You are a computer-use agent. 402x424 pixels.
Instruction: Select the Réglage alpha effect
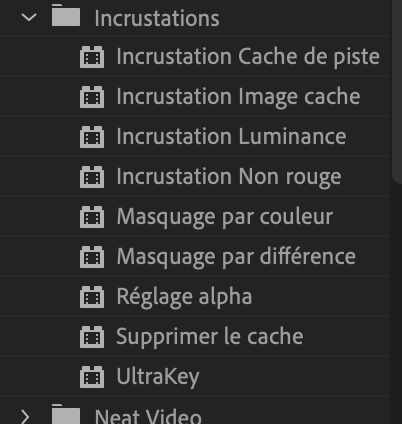pyautogui.click(x=184, y=297)
